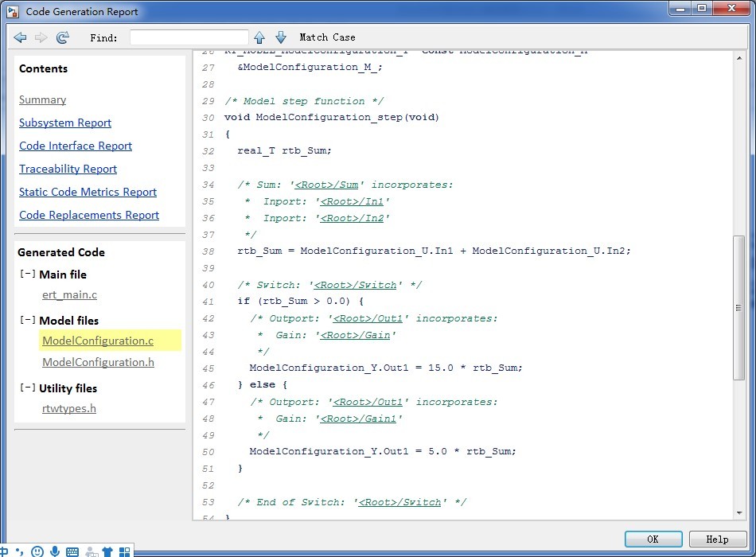The image size is (756, 557).
Task: Click the Out1 = 15.0 * rtb_Sum line
Action: click(386, 368)
